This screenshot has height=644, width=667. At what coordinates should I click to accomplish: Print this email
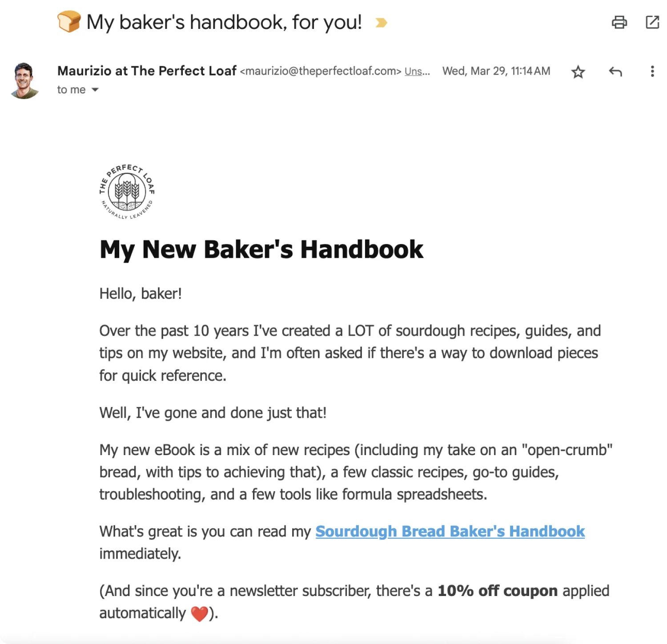point(619,22)
